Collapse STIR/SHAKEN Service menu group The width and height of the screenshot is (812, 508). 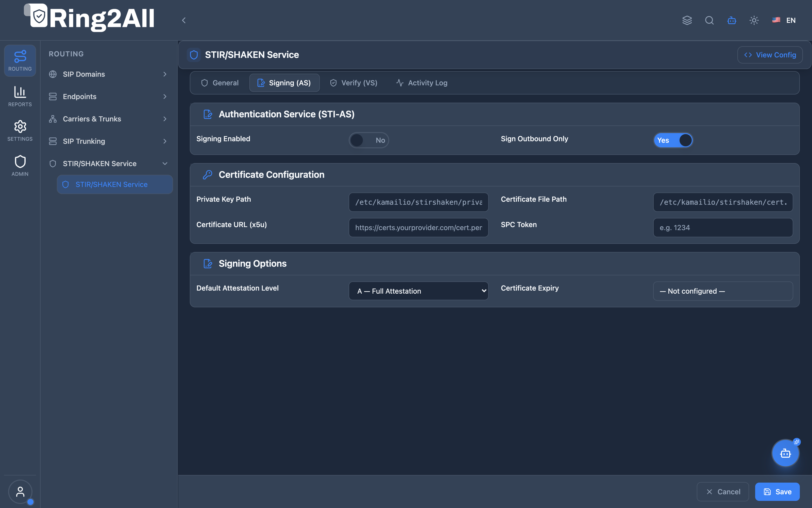pyautogui.click(x=108, y=164)
